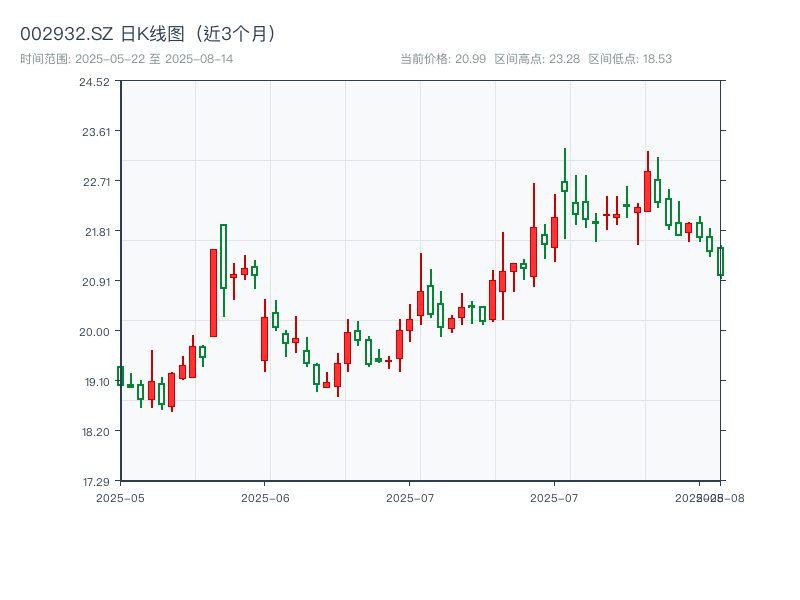Select the tall hollow green candle before June
The width and height of the screenshot is (800, 600).
click(223, 257)
